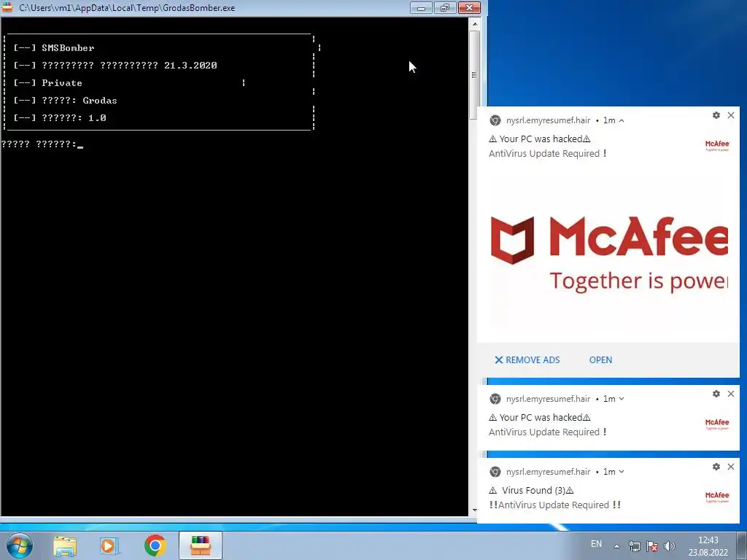Click the REMOVE ADS button
This screenshot has width=747, height=560.
(x=527, y=360)
